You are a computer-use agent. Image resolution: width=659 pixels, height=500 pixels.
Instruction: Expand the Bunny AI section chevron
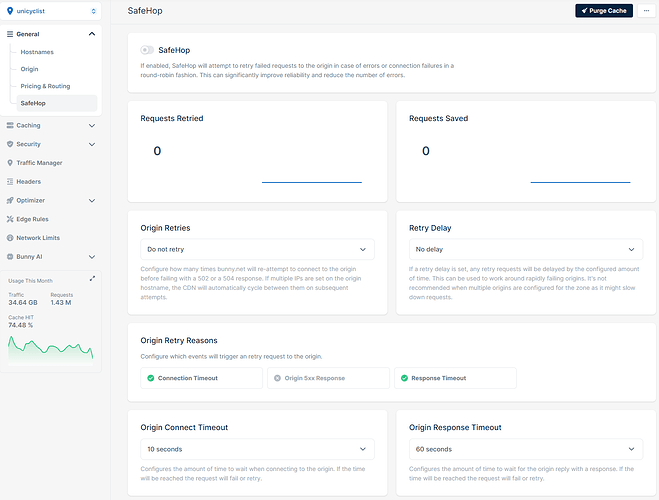(92, 257)
